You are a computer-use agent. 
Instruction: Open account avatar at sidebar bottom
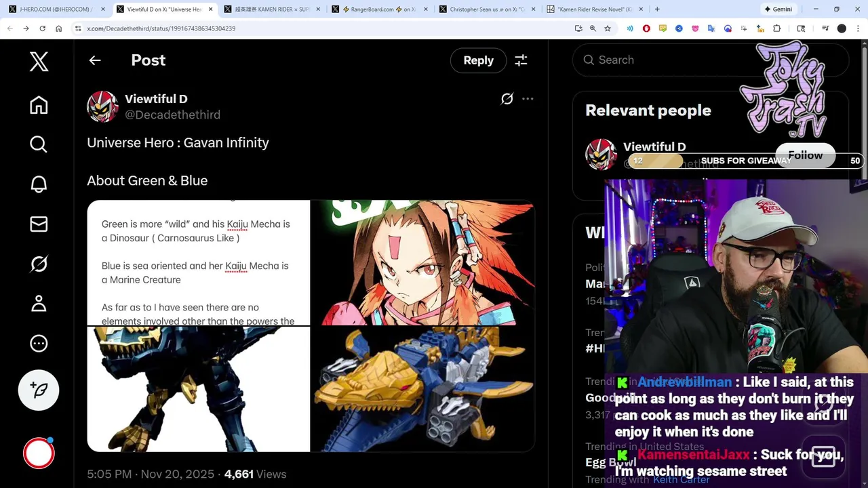[39, 453]
